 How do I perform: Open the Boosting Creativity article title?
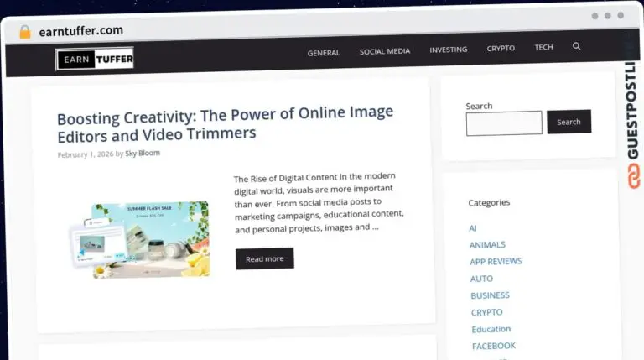tap(225, 124)
